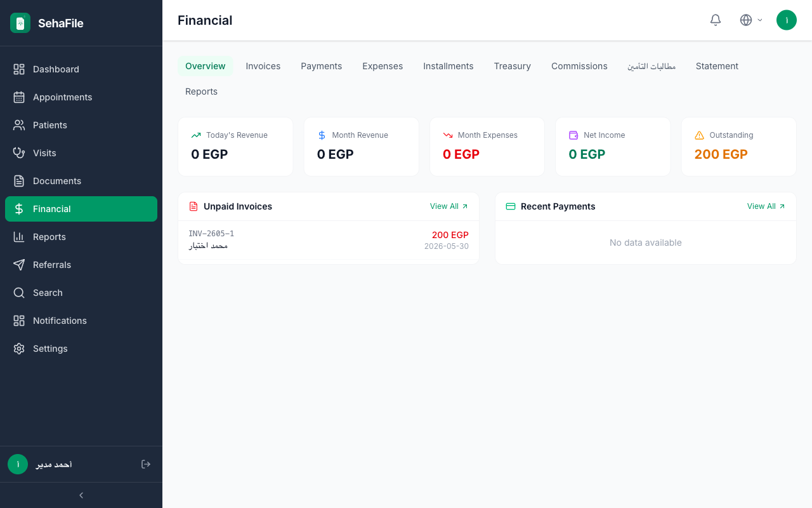
Task: Switch to the Invoices tab
Action: [263, 66]
